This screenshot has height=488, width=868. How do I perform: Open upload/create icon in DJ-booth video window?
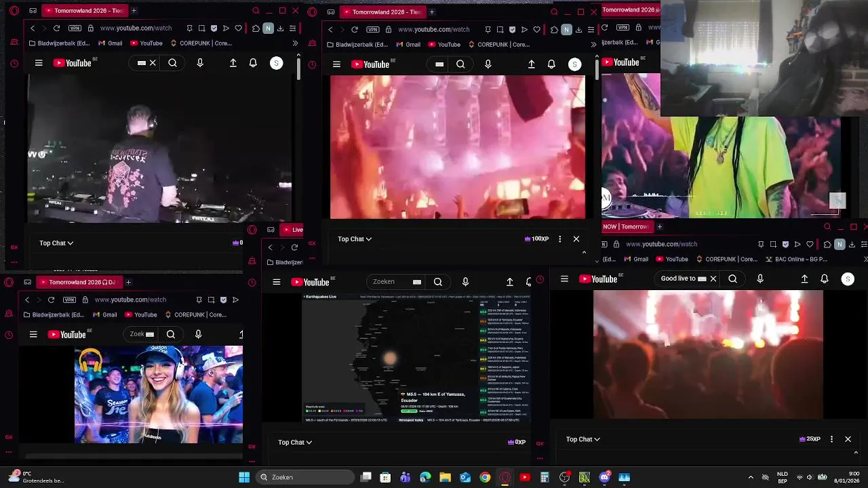[x=233, y=63]
